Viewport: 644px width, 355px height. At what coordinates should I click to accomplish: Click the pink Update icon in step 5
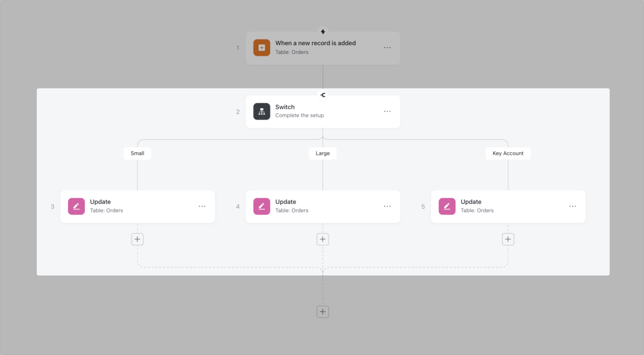click(x=447, y=206)
